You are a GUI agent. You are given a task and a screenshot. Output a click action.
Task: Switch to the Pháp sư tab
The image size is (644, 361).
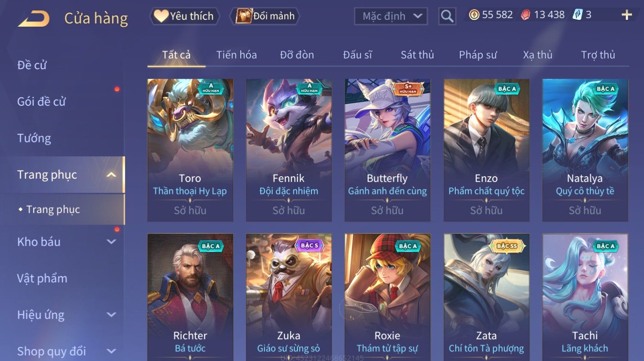point(478,55)
